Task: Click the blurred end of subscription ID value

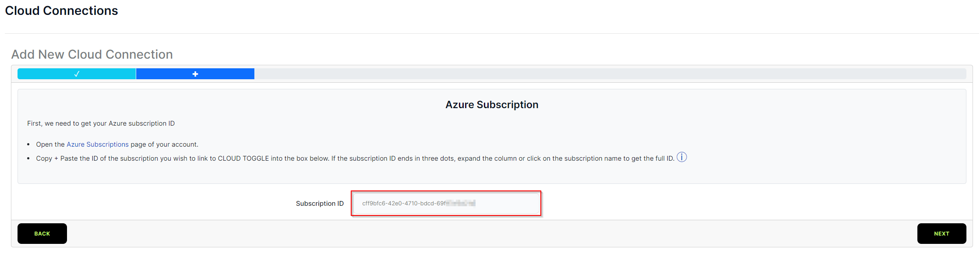Action: (461, 203)
